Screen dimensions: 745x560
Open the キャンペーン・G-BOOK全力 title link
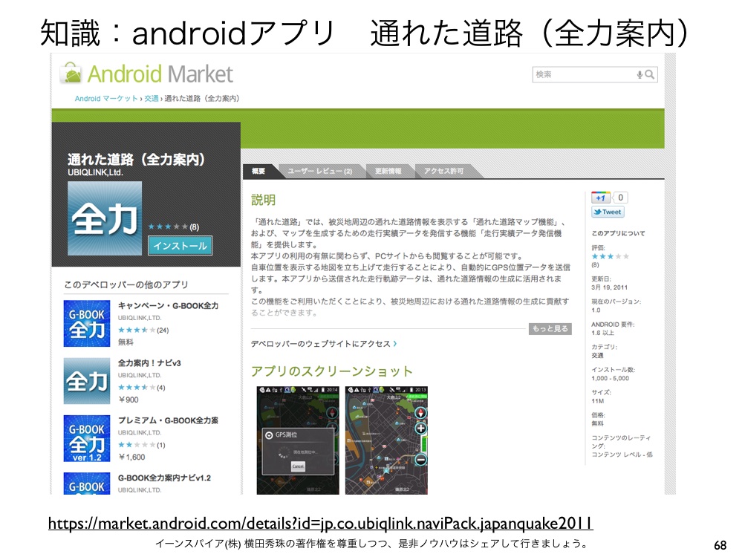point(168,305)
